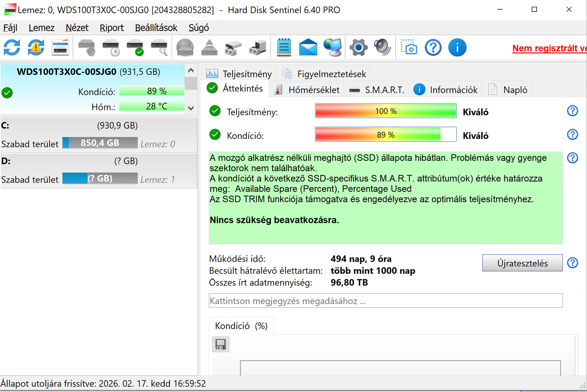Click the grey server drive toolbar icon
The width and height of the screenshot is (587, 392).
(258, 47)
